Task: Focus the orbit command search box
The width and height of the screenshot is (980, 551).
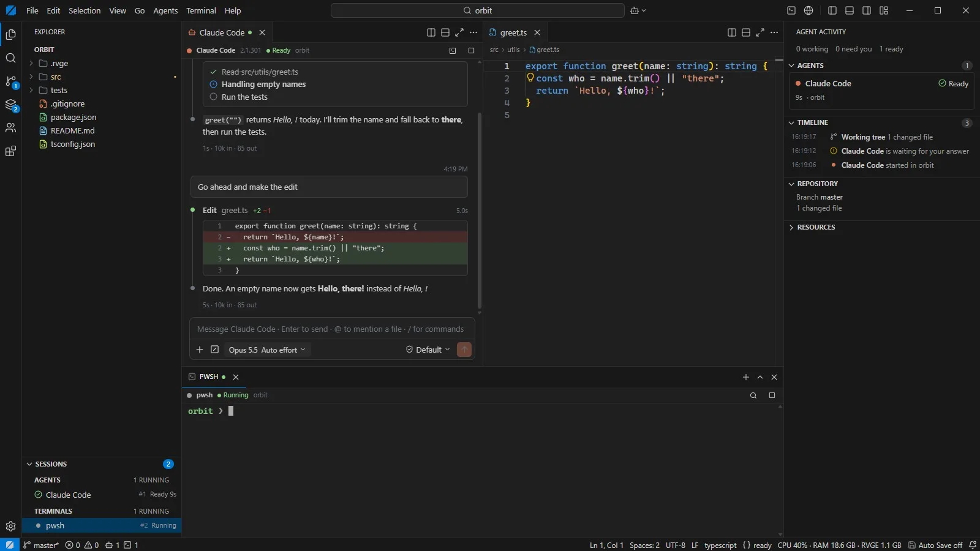Action: pos(478,10)
